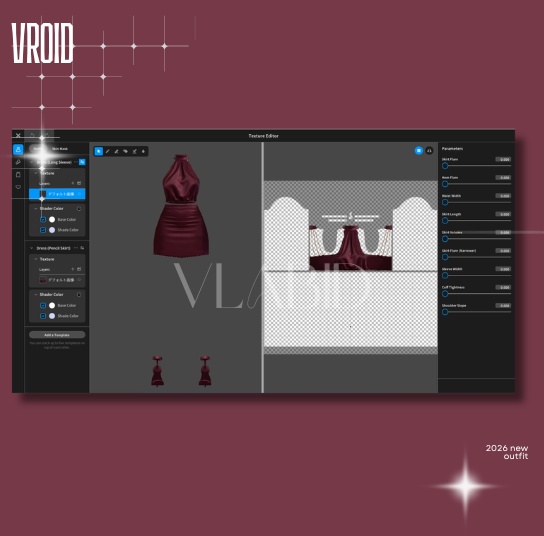Open the heart-shaped sidebar icon
544x536 pixels.
[x=18, y=187]
